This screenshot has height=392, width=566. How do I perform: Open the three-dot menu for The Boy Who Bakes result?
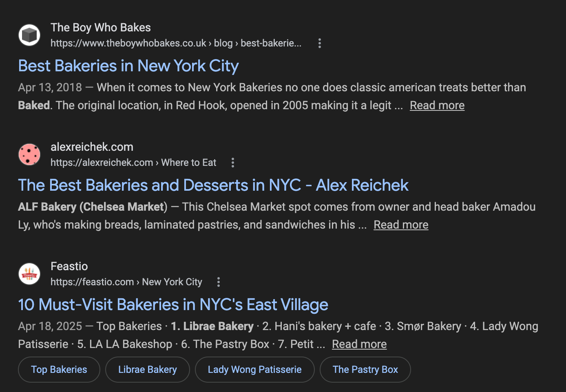click(x=319, y=43)
